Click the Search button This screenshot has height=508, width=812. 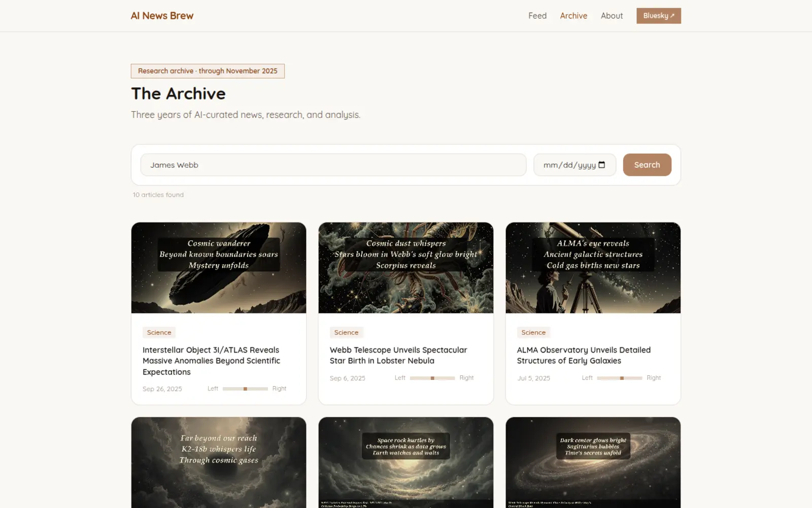pyautogui.click(x=647, y=165)
